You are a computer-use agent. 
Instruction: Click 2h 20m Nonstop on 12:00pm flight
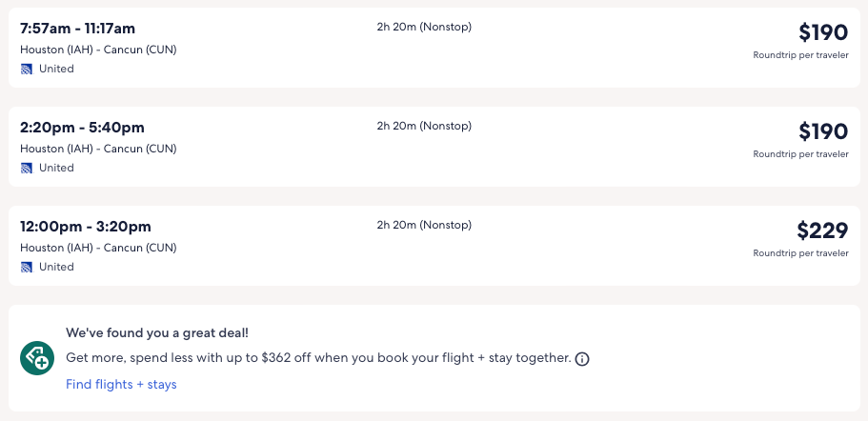coord(424,225)
